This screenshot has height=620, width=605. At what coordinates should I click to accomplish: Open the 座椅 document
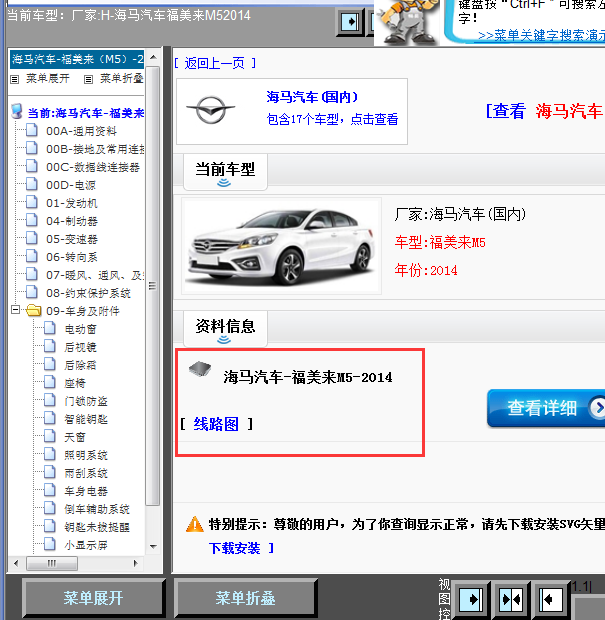coord(75,383)
